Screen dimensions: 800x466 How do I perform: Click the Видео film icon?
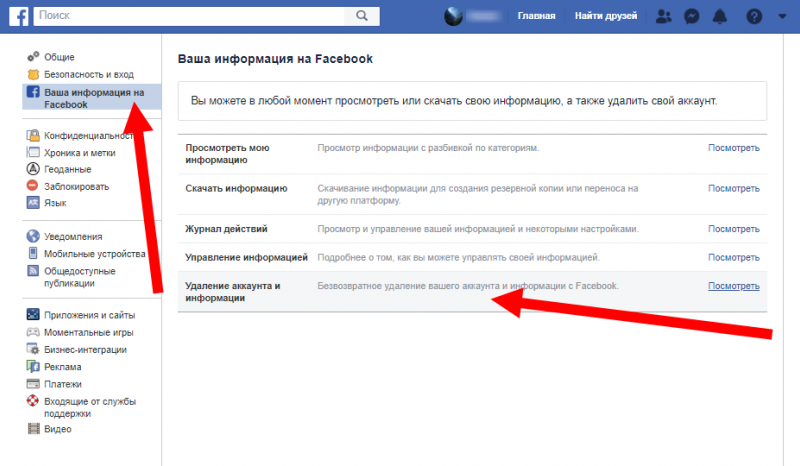[34, 429]
